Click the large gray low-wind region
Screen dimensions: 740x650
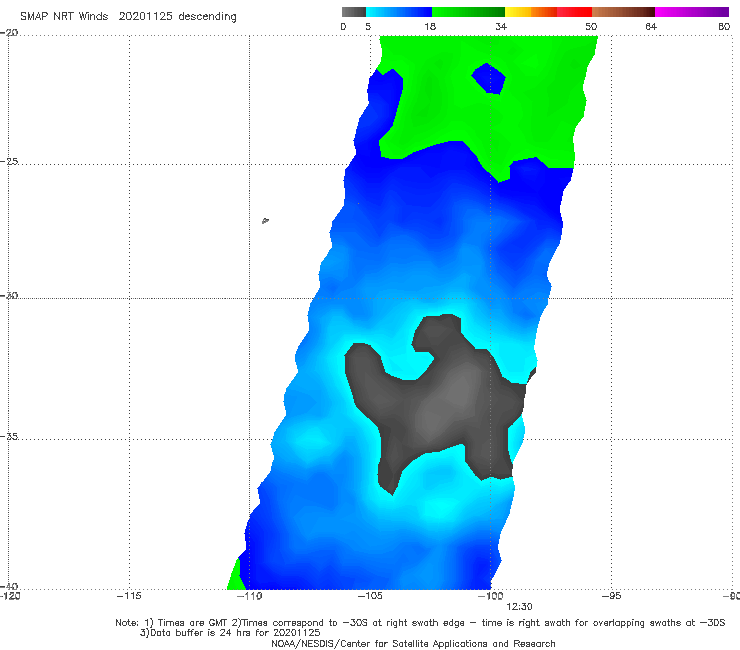pyautogui.click(x=439, y=401)
